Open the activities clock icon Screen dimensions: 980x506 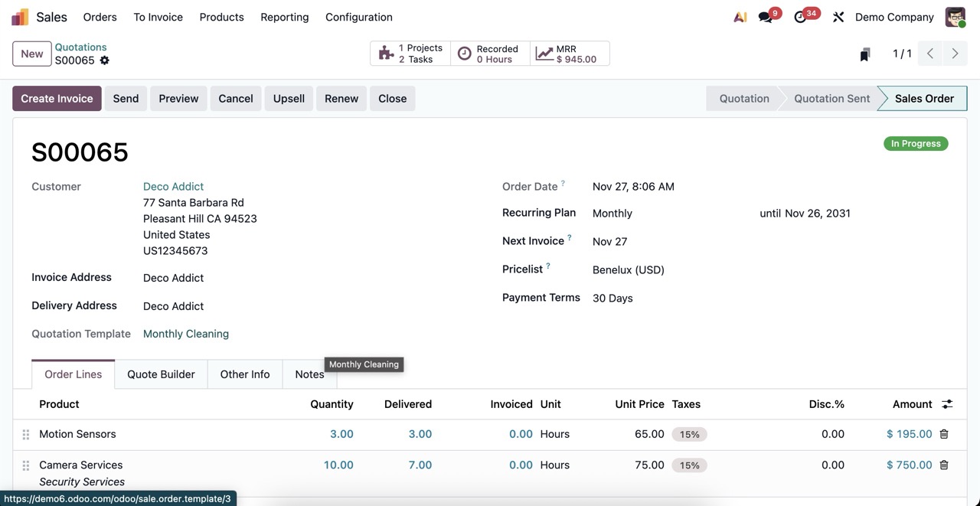[801, 17]
